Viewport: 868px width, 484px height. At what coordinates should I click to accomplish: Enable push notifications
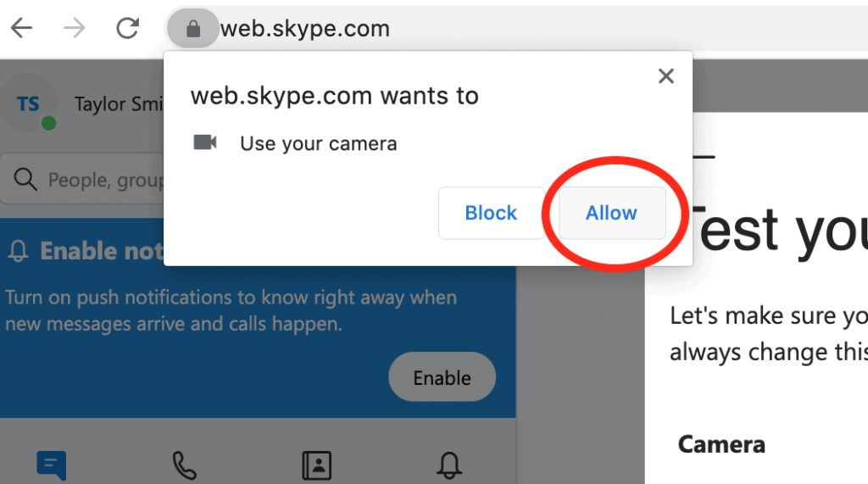442,377
